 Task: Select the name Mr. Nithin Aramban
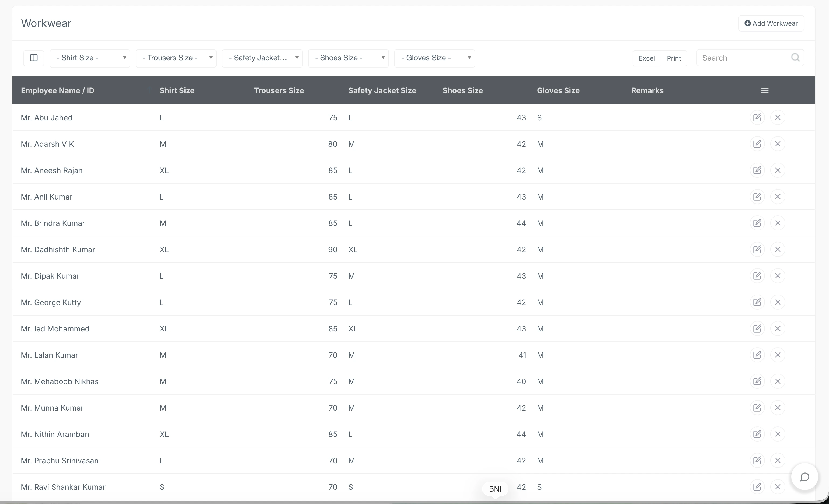pyautogui.click(x=55, y=434)
